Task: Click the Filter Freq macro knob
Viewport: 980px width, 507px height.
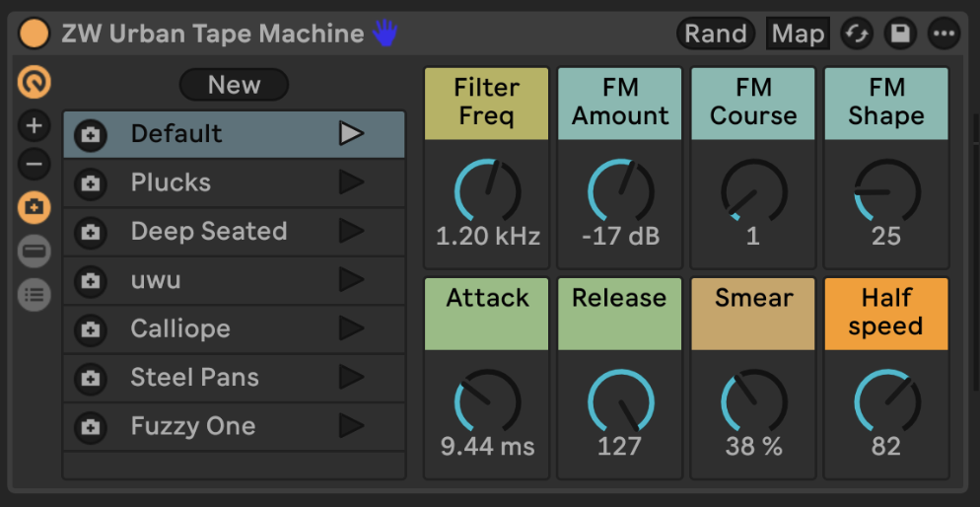Action: pyautogui.click(x=487, y=191)
